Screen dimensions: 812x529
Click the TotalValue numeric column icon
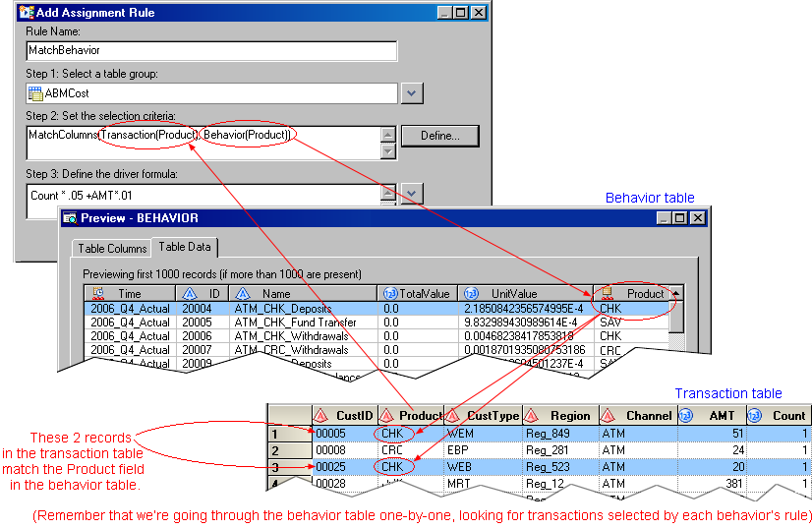point(390,293)
